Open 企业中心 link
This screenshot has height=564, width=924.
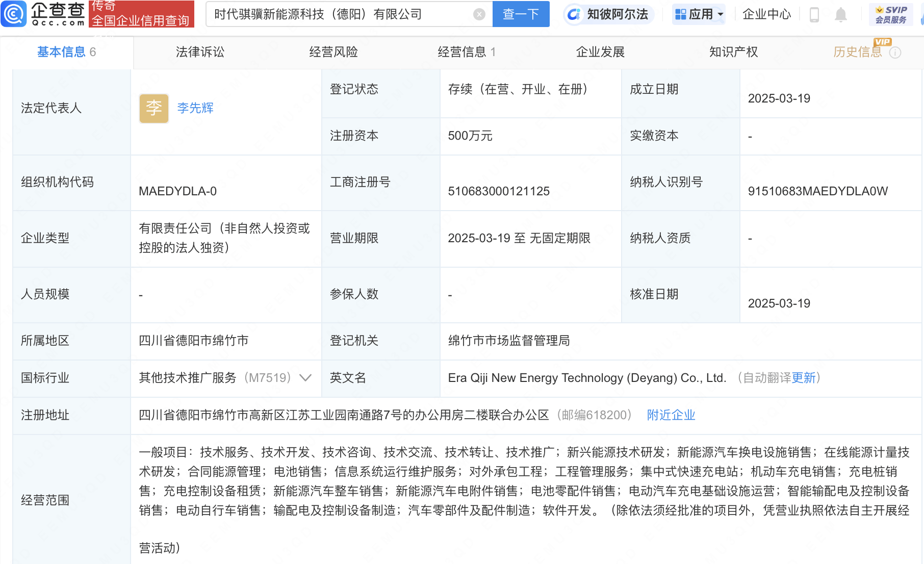[x=766, y=14]
